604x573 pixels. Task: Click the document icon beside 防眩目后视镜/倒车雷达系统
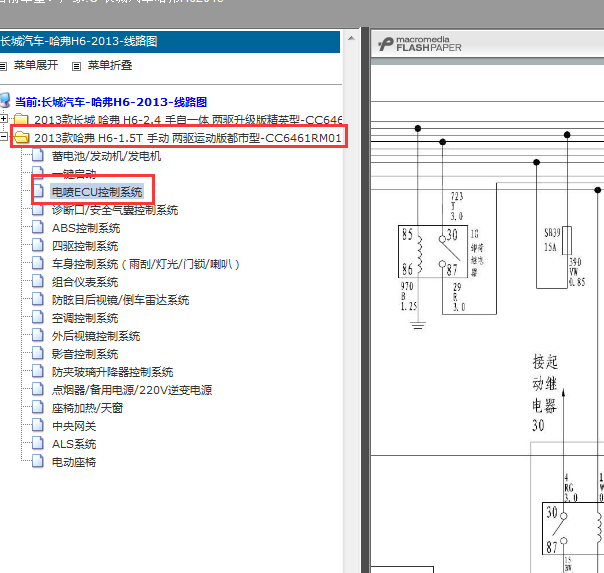[38, 299]
